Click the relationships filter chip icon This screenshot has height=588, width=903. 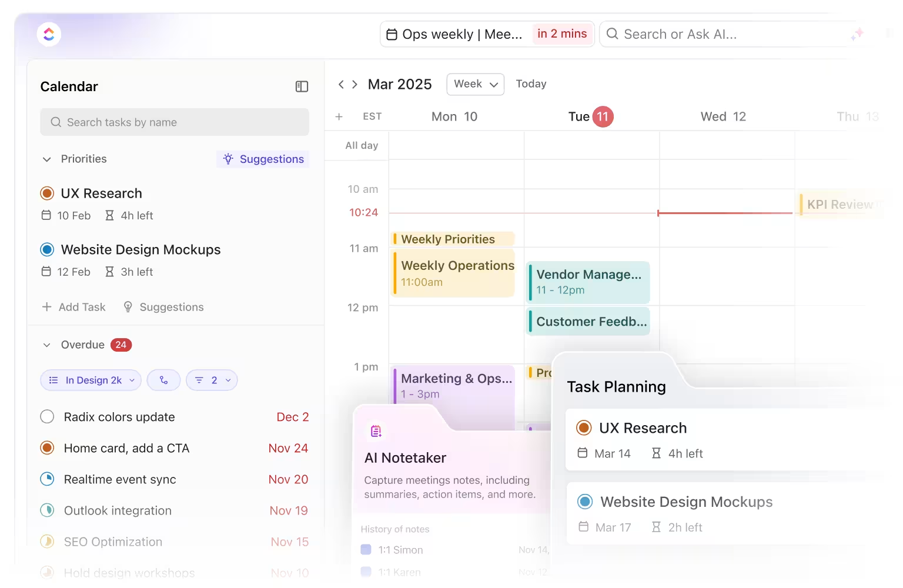click(x=163, y=380)
